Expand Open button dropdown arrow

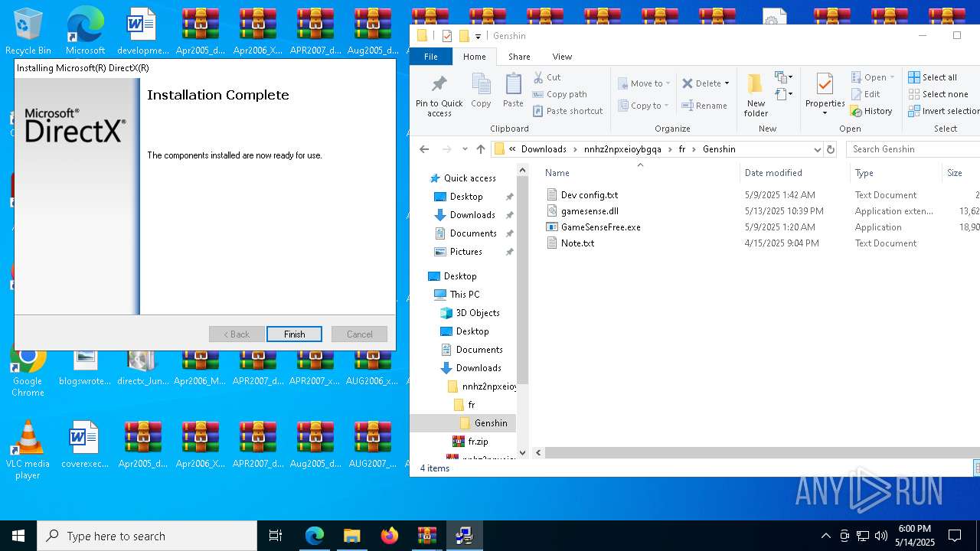(x=892, y=77)
